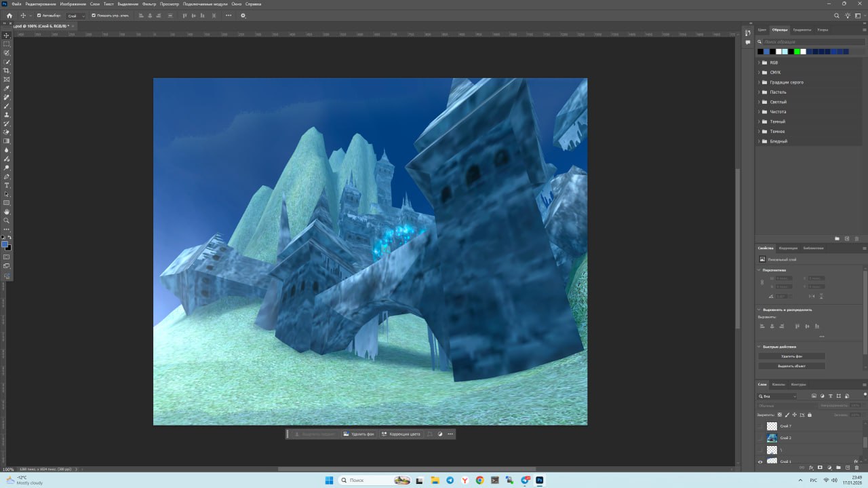
Task: Select the Rectangular Marquee tool
Action: (7, 43)
